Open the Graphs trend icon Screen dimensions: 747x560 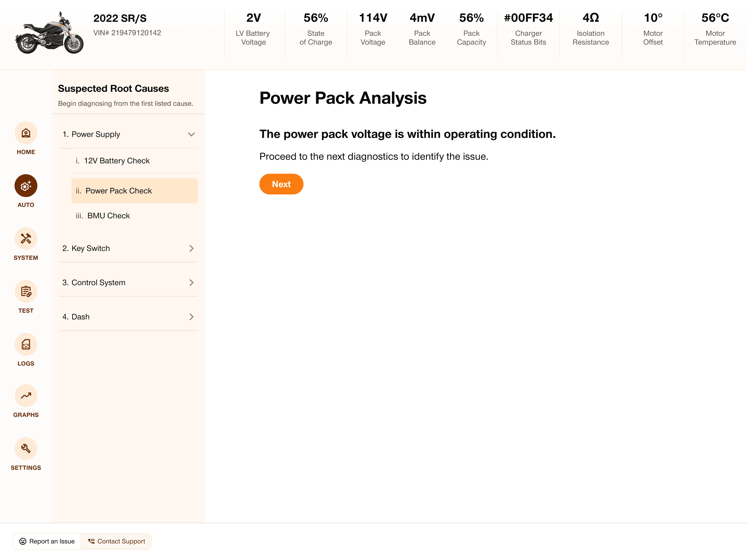coord(26,396)
